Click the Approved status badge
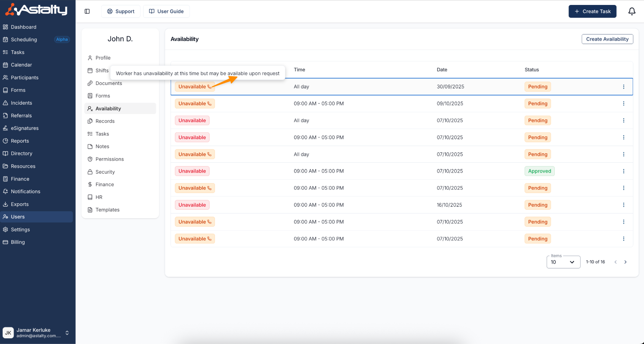Image resolution: width=644 pixels, height=344 pixels. (x=539, y=171)
